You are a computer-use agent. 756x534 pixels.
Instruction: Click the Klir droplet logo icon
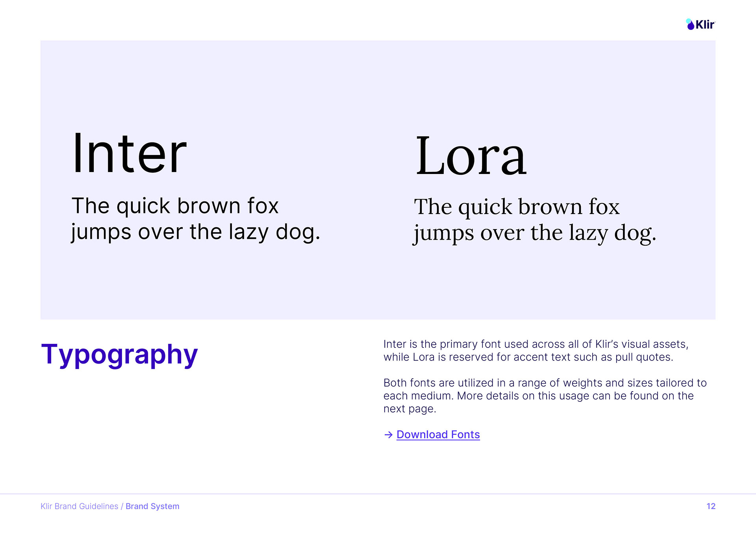coord(690,24)
